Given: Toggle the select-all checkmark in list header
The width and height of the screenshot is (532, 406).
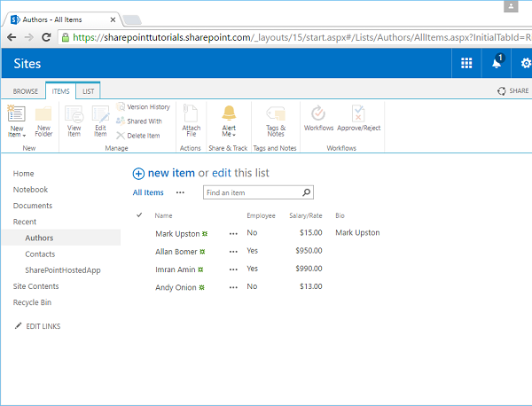Looking at the screenshot, I should coord(139,215).
